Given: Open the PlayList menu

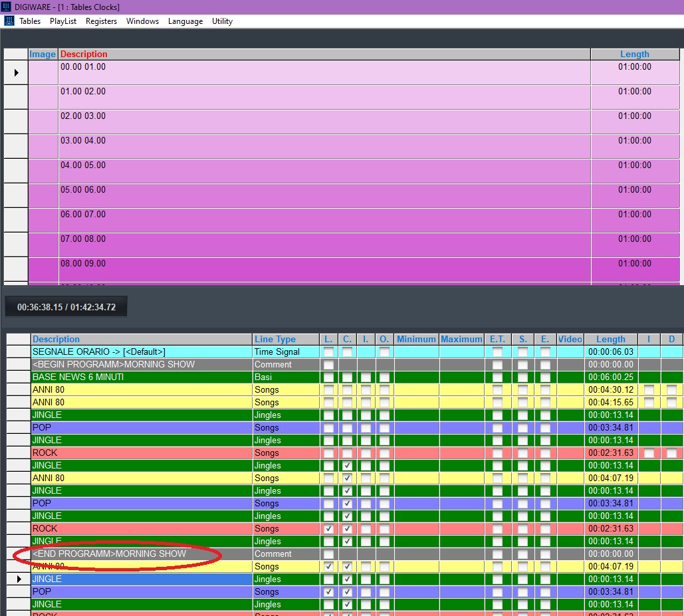Looking at the screenshot, I should 63,21.
